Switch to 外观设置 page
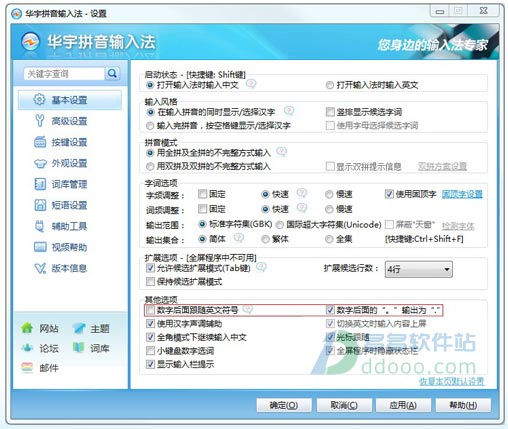Viewport: 508px width, 429px height. [x=69, y=163]
